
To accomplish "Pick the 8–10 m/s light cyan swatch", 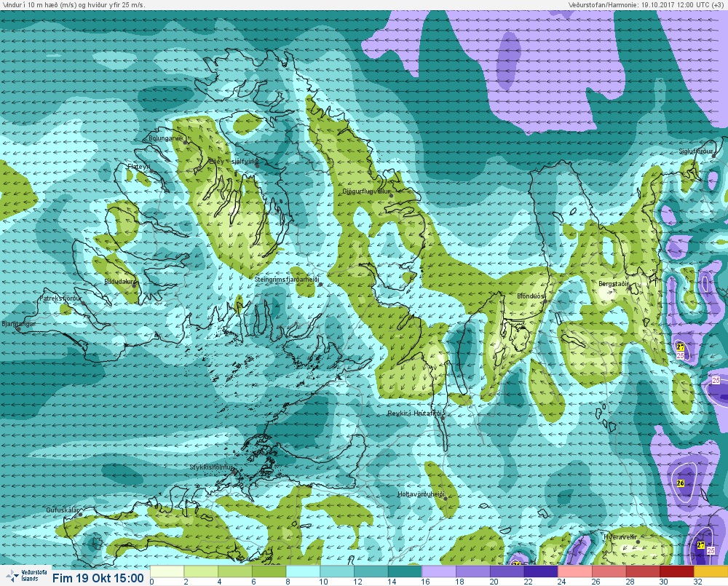I will (x=303, y=571).
